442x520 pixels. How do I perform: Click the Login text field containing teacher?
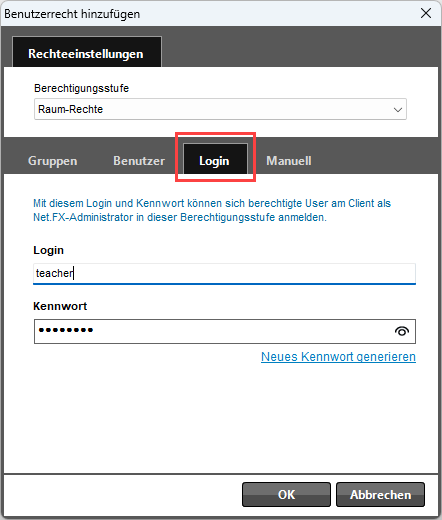click(x=224, y=274)
